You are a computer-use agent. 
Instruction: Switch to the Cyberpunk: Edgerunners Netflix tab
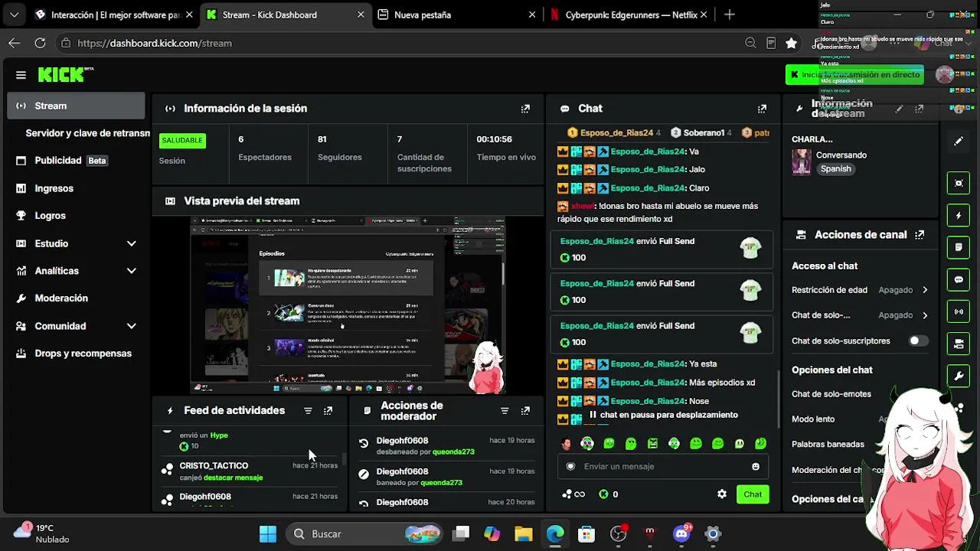(628, 15)
